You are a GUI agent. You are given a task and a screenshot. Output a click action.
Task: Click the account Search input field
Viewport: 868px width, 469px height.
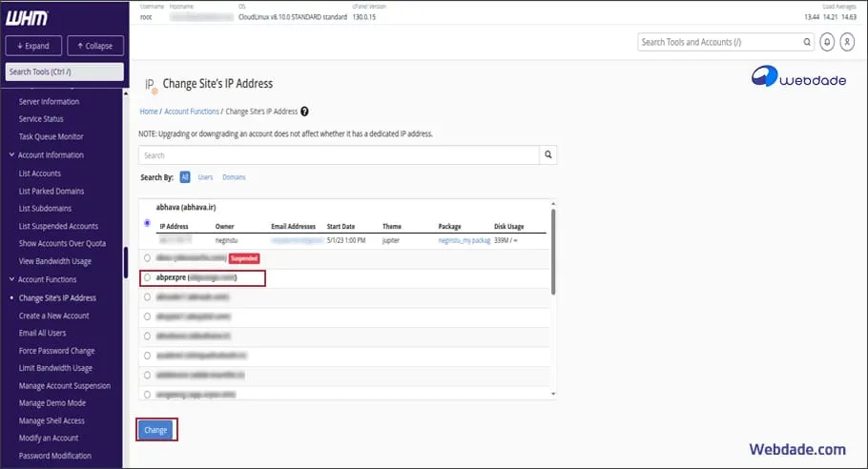pos(339,154)
